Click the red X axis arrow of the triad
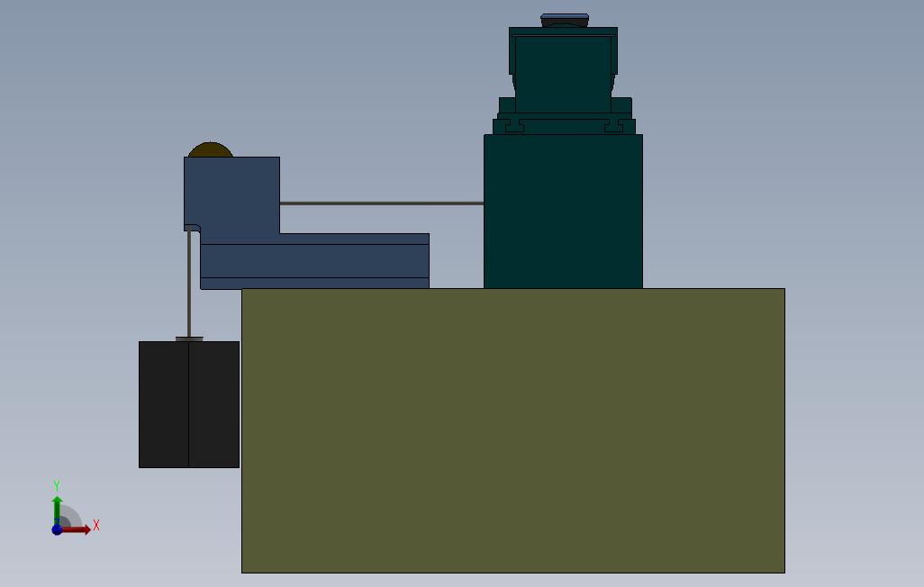 [x=77, y=530]
